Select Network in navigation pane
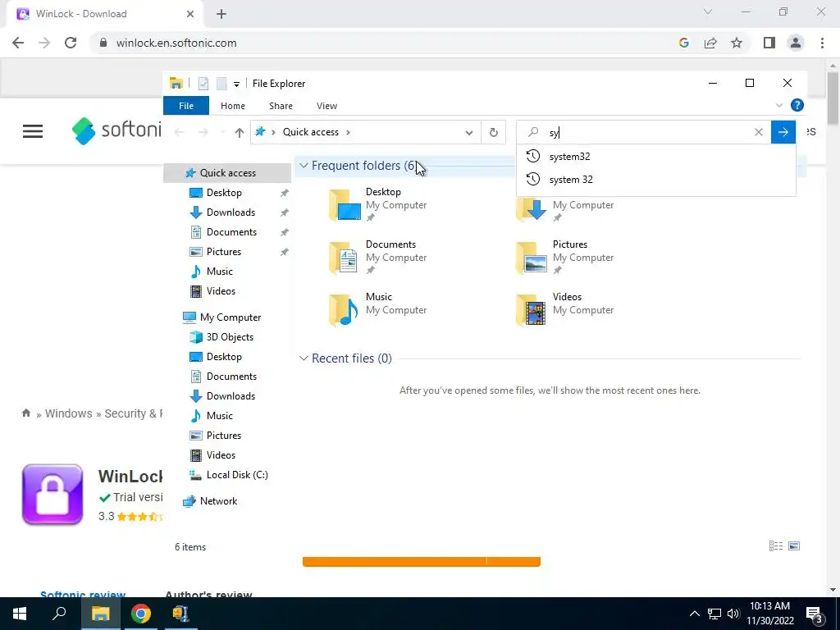 tap(218, 501)
